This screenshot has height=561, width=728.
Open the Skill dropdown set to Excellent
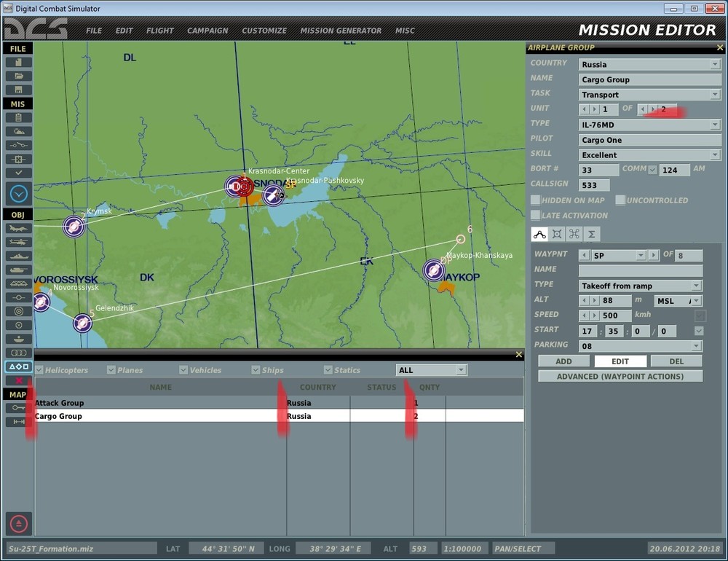[x=714, y=155]
